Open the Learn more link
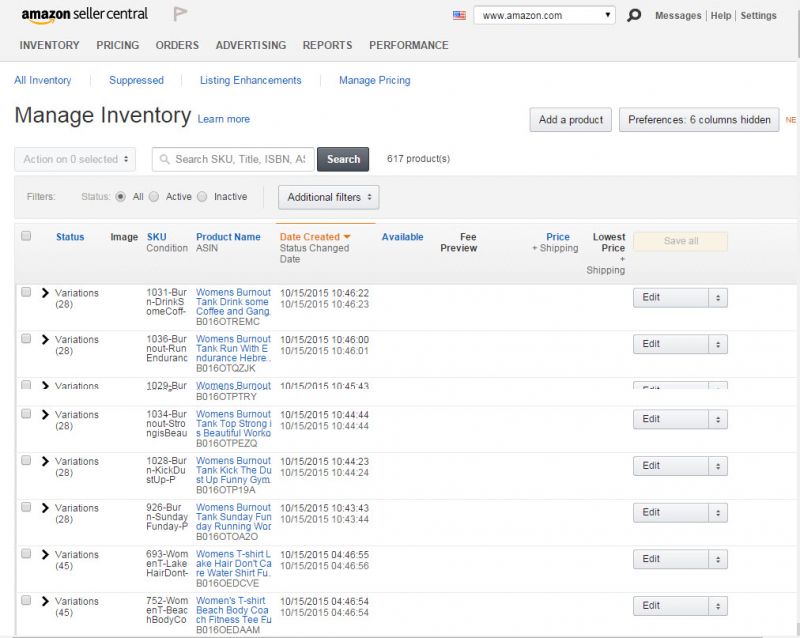Screen dimensions: 800x638 [223, 119]
